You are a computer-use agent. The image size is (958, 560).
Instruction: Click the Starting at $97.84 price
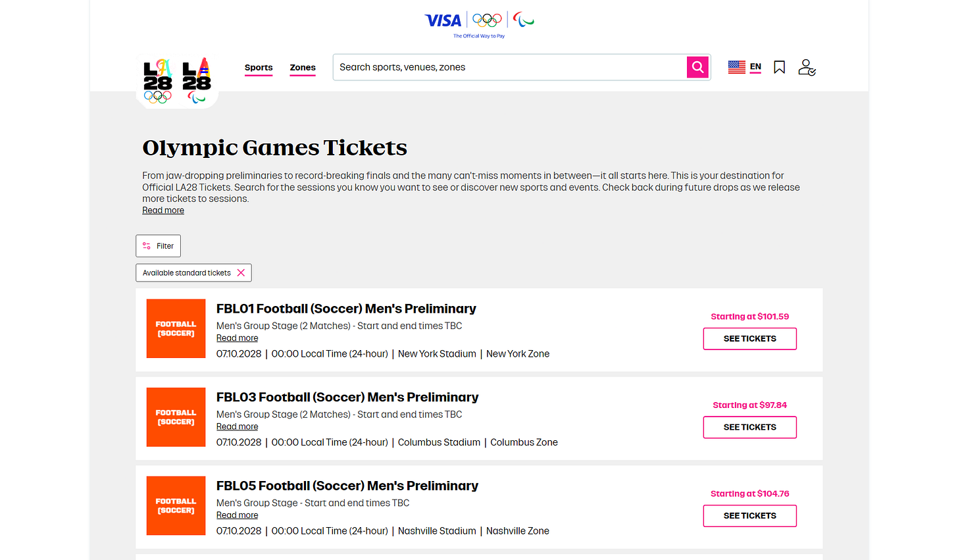749,405
